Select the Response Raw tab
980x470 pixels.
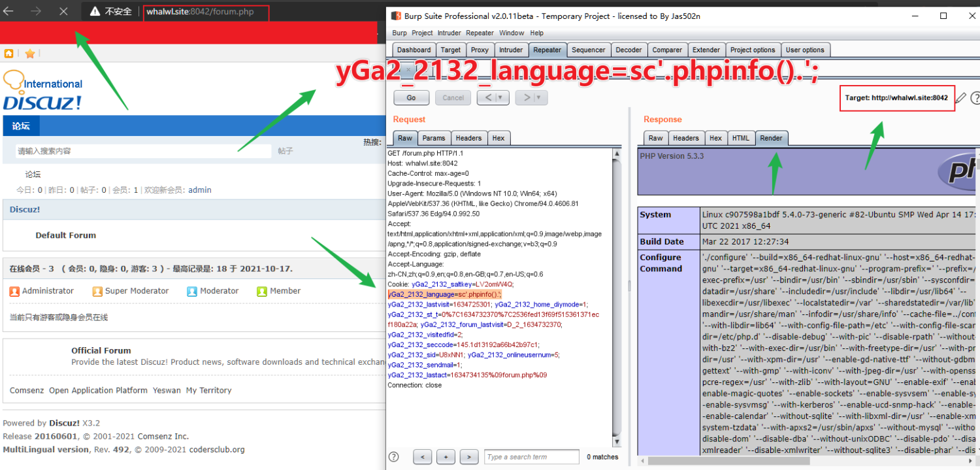pyautogui.click(x=656, y=138)
